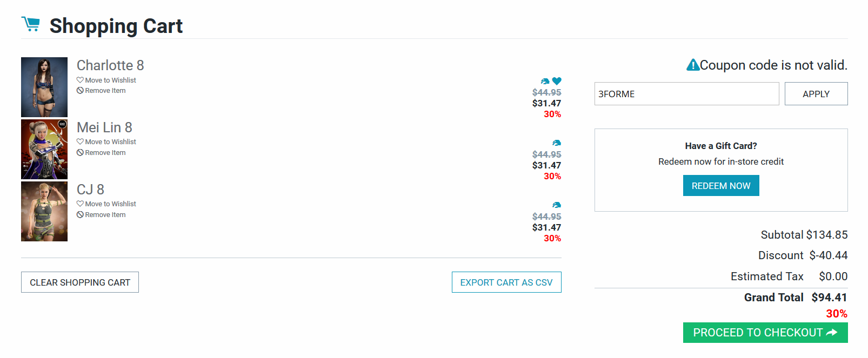
Task: Click the blue badge icon above Mei Lin 8's price
Action: (557, 143)
